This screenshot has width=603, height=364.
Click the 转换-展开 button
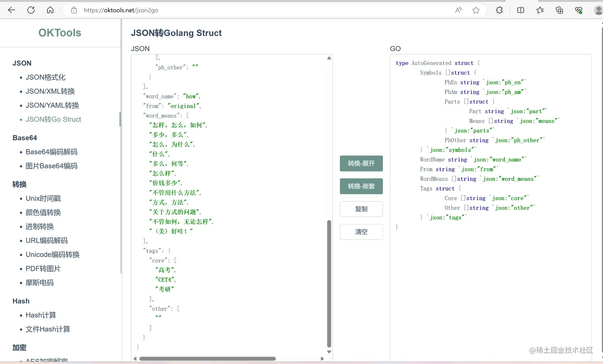click(x=361, y=163)
